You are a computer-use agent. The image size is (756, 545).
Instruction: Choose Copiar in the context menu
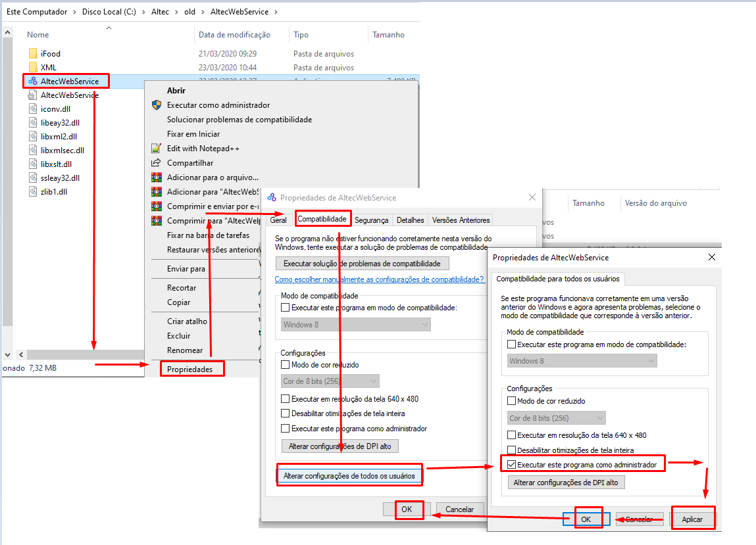click(x=179, y=302)
